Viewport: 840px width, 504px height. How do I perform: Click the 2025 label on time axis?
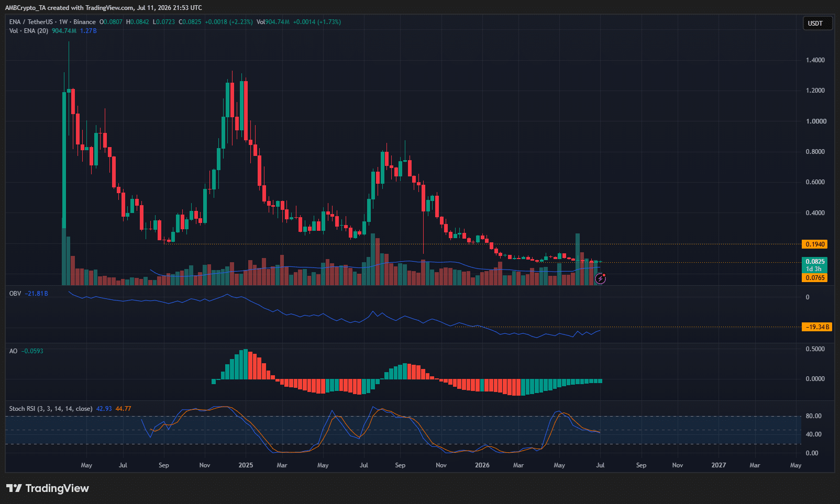(x=246, y=465)
